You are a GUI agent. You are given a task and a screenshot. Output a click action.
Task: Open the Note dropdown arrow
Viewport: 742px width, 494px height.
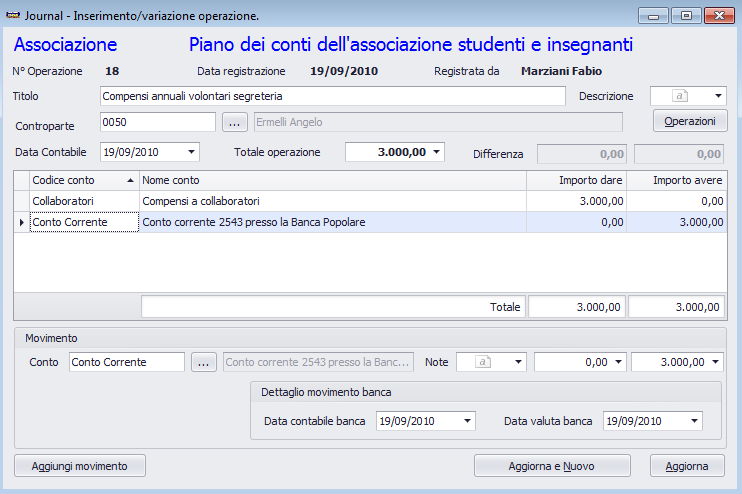click(518, 362)
